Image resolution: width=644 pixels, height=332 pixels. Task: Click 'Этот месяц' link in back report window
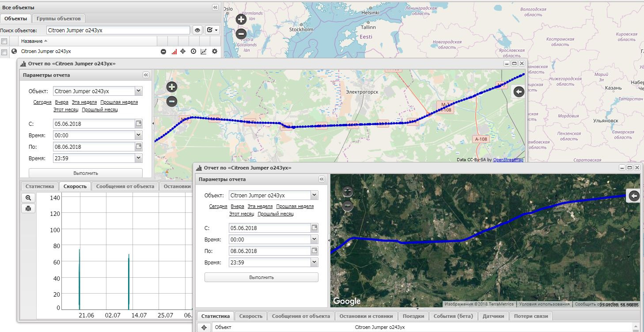tap(66, 109)
